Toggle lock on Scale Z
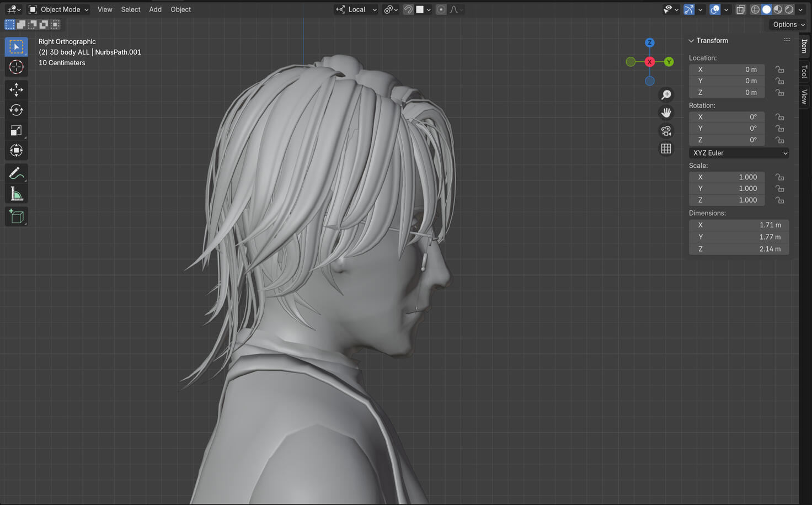The image size is (812, 505). click(779, 200)
